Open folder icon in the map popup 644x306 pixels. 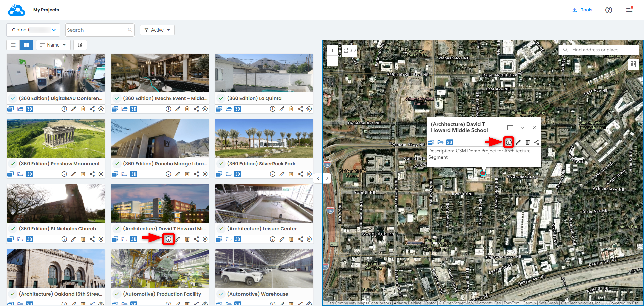441,142
